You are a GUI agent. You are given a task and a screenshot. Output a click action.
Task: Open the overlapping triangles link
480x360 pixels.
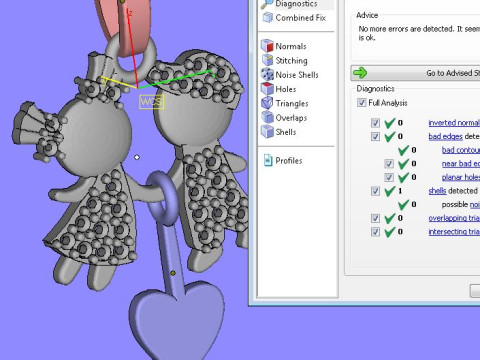coord(454,218)
